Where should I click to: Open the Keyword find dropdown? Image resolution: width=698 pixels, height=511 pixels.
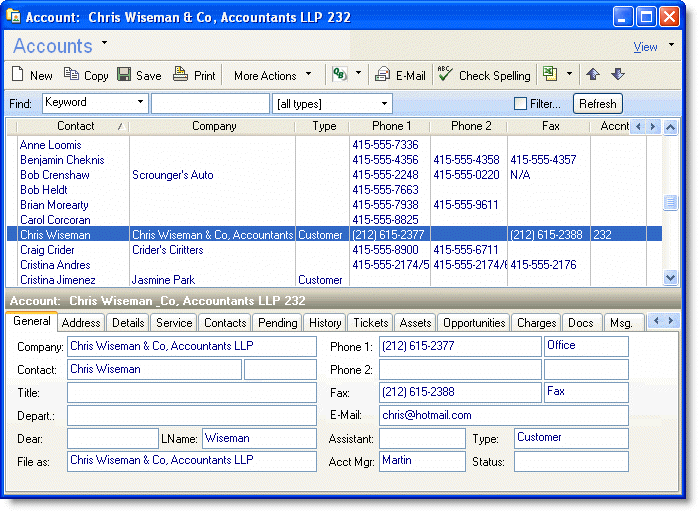tap(139, 103)
